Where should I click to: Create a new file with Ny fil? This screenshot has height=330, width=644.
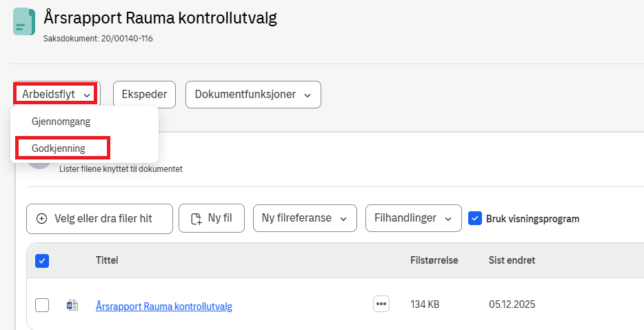(210, 218)
